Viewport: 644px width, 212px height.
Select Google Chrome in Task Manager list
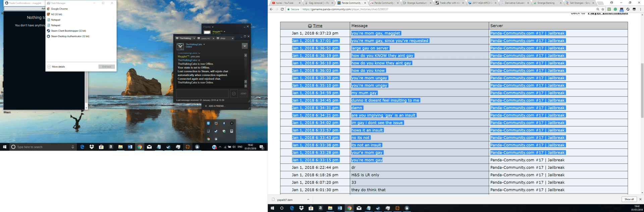pyautogui.click(x=59, y=9)
